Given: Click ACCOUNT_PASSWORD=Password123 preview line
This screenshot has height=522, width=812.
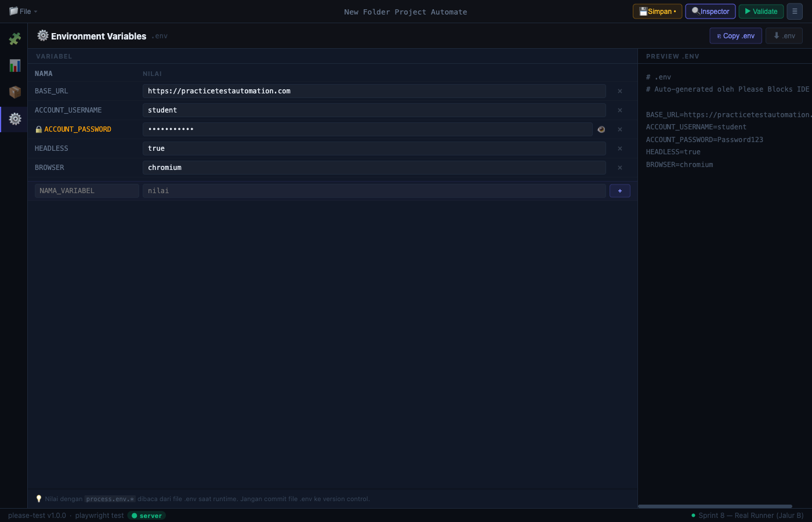Looking at the screenshot, I should click(x=705, y=140).
